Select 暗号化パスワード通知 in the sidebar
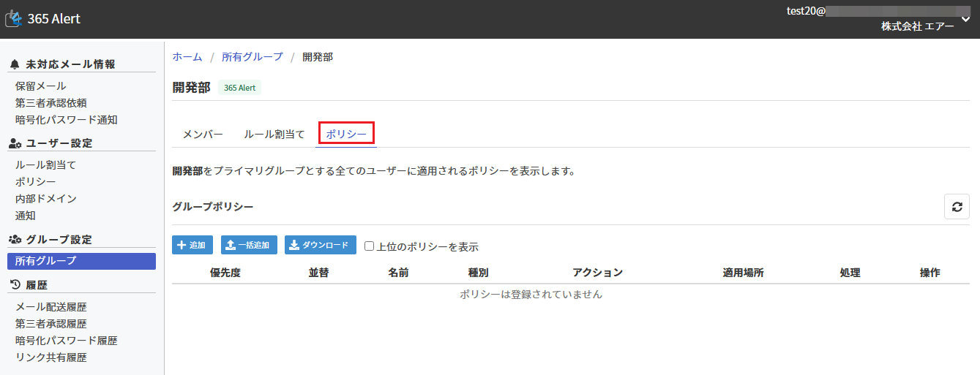 tap(66, 120)
